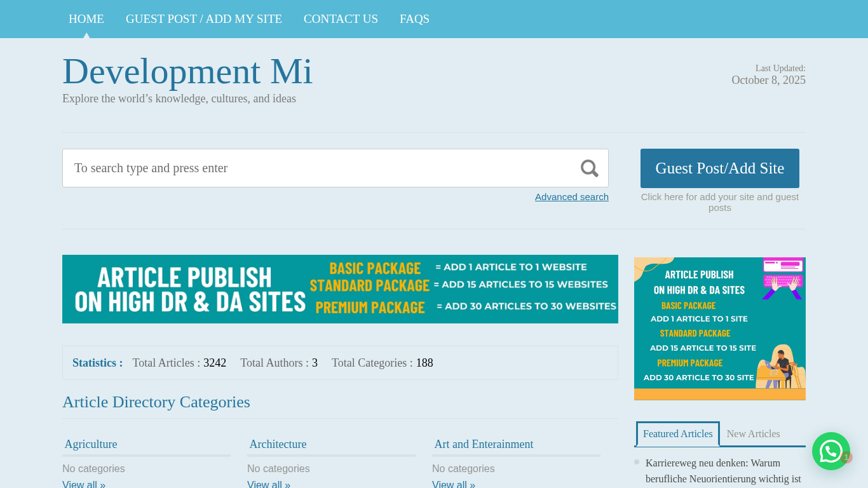Screen dimensions: 868x488
Task: Focus the search text field
Action: pyautogui.click(x=318, y=168)
